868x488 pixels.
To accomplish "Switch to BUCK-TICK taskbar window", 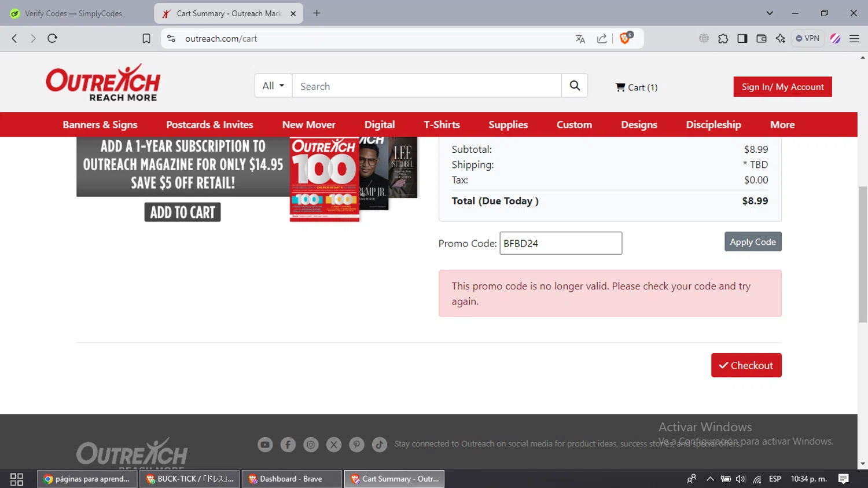I will [x=190, y=479].
